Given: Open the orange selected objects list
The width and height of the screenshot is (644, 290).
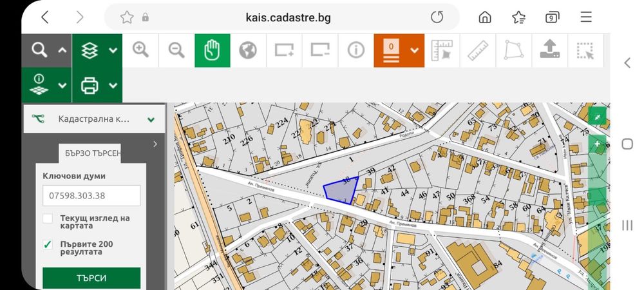Looking at the screenshot, I should coord(391,50).
